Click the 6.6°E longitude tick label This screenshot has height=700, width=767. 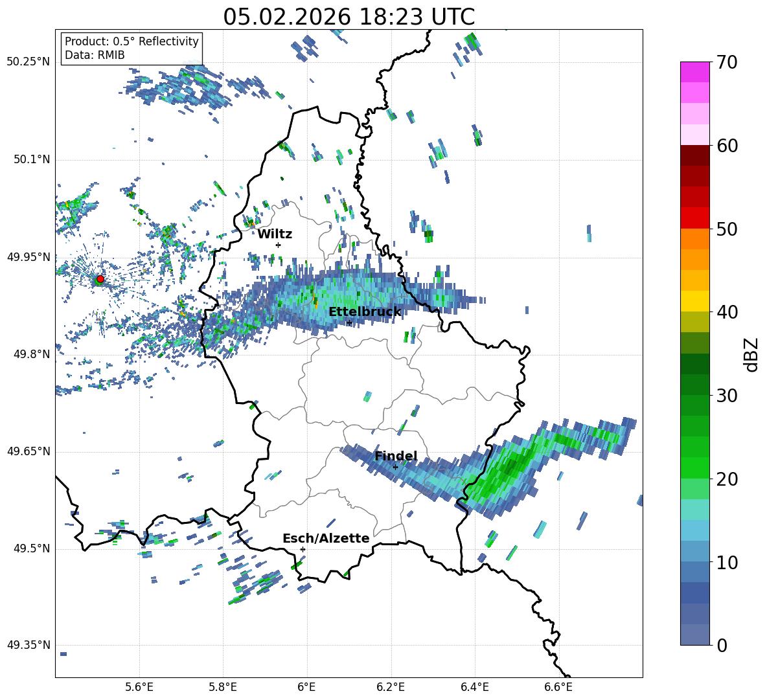coord(558,687)
